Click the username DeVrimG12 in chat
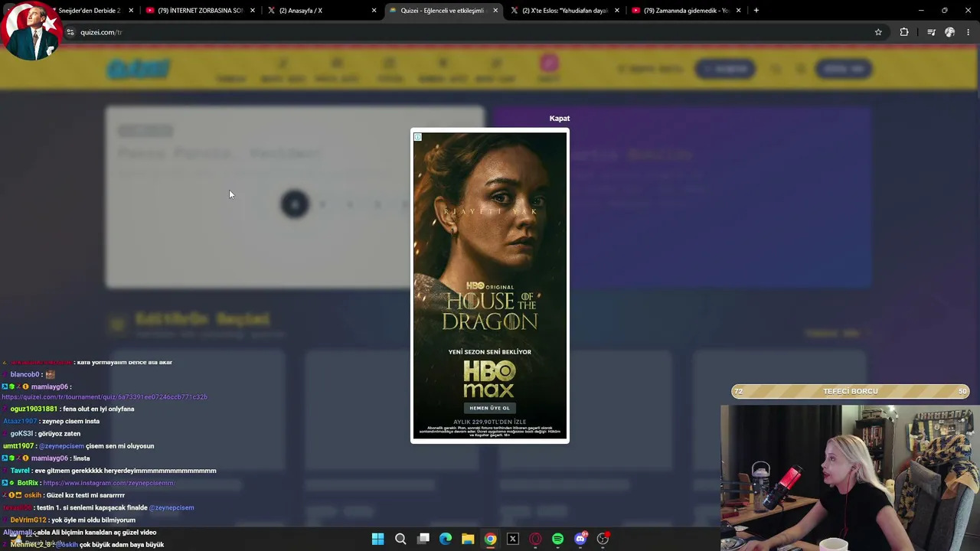Viewport: 980px width, 551px height. pos(28,520)
